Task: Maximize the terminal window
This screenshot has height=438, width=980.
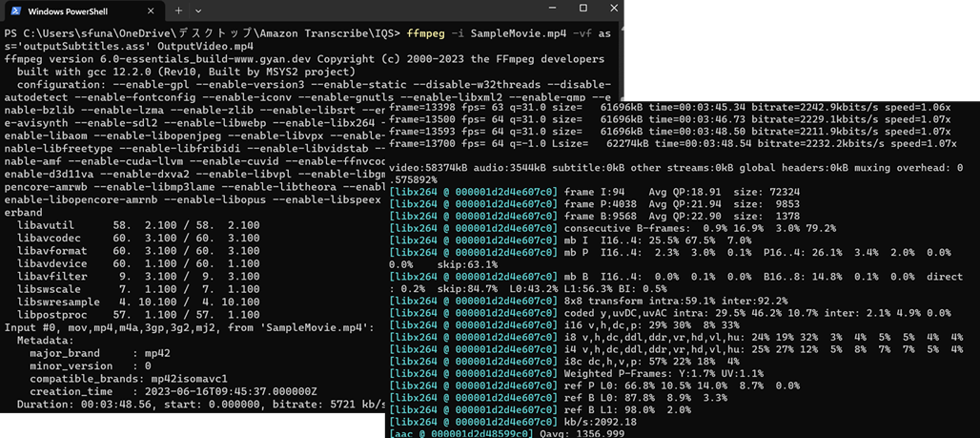Action: click(x=582, y=8)
